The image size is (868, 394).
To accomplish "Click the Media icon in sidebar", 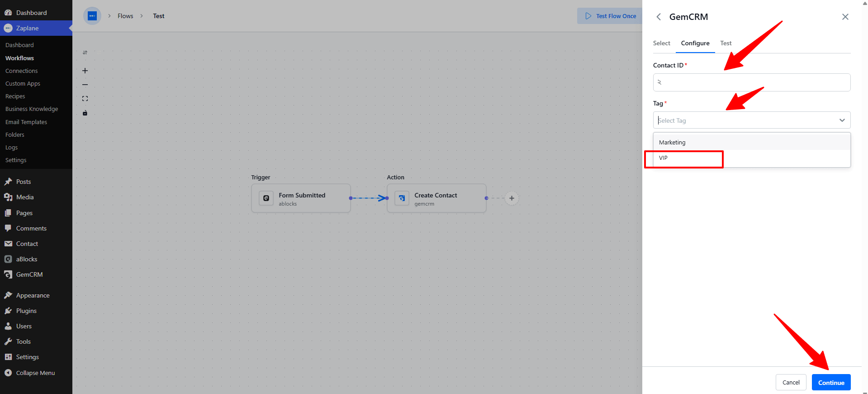I will pyautogui.click(x=8, y=197).
